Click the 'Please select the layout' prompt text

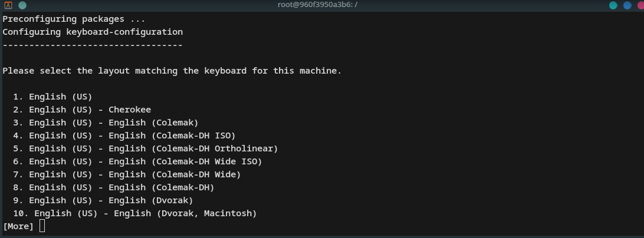172,71
